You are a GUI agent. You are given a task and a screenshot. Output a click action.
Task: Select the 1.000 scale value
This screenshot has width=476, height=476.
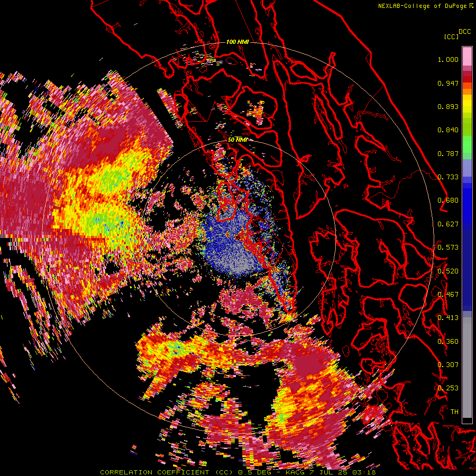(x=448, y=59)
